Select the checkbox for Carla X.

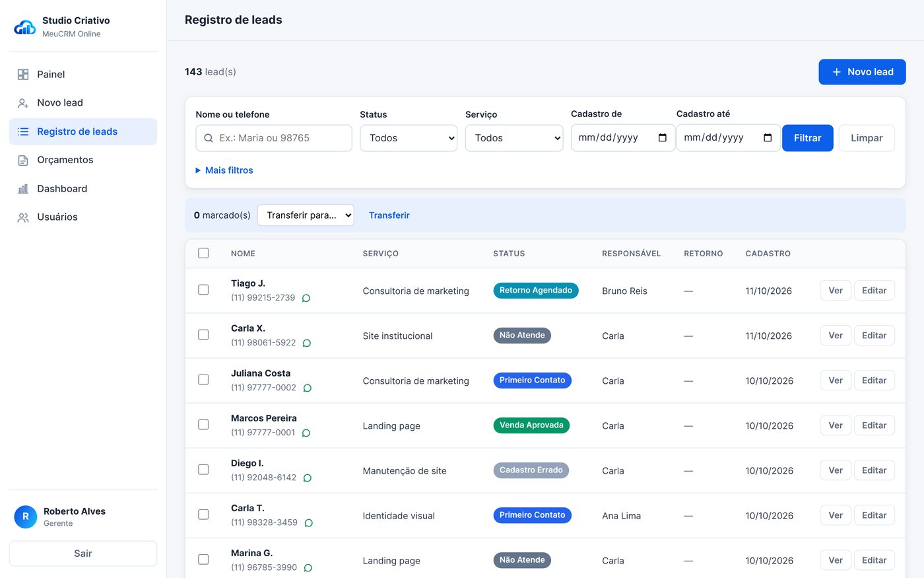coord(203,335)
